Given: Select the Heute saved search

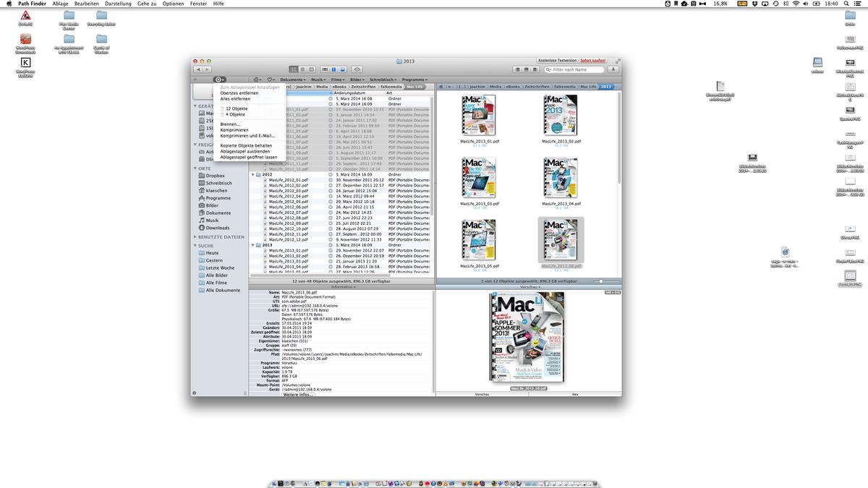Looking at the screenshot, I should [212, 253].
